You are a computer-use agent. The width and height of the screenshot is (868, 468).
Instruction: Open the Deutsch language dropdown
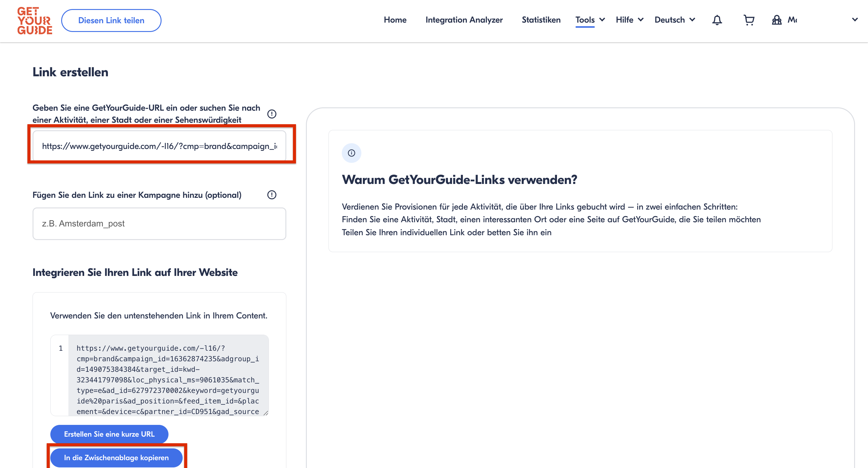pos(674,20)
